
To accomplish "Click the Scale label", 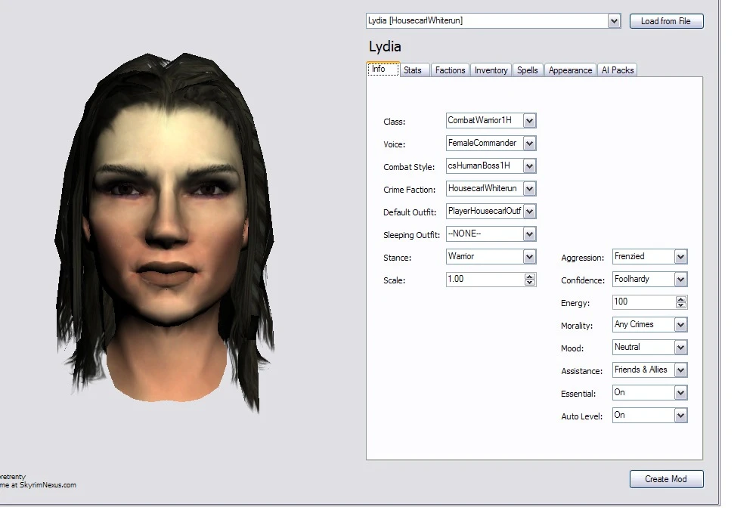I will 395,280.
